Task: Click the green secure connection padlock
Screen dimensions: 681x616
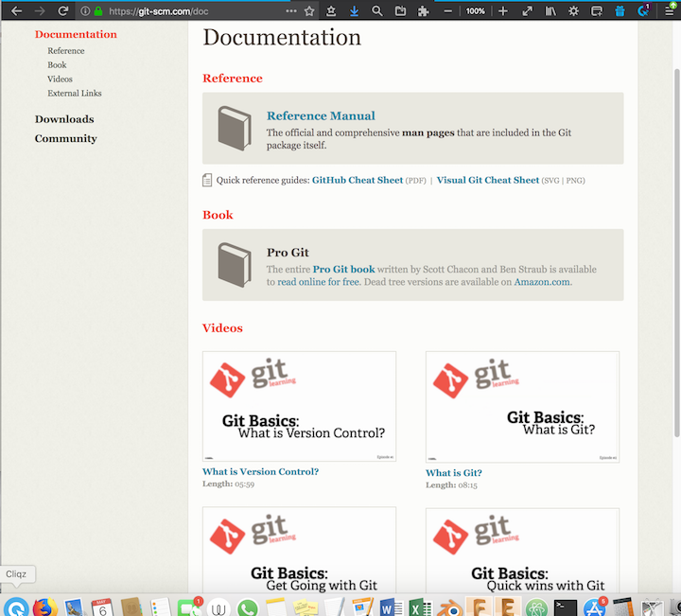Action: [x=98, y=10]
